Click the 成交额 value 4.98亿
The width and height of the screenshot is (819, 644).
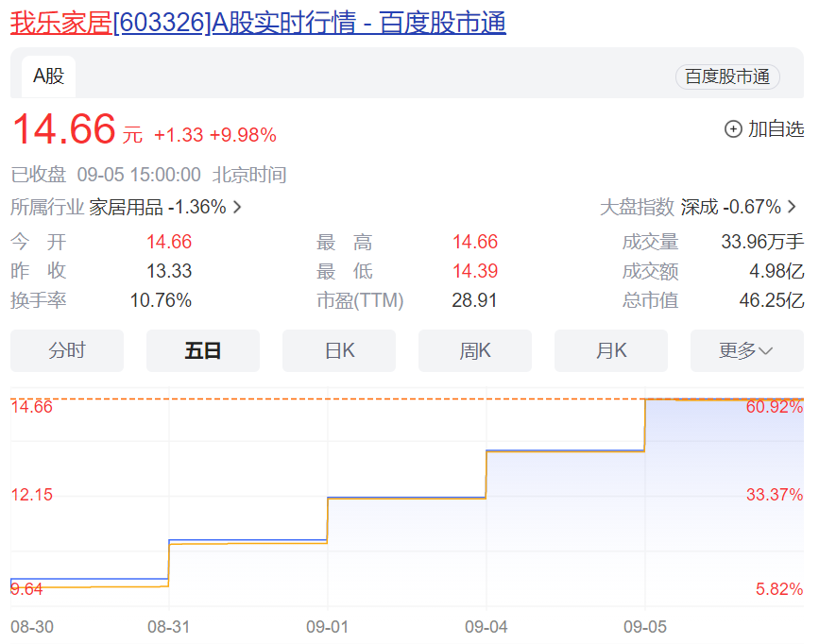pos(776,271)
